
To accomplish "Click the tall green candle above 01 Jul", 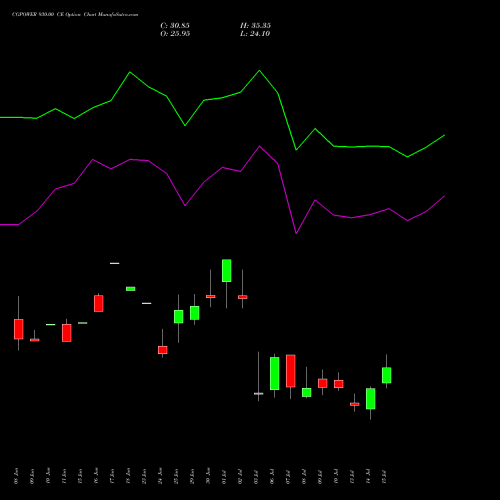I will [227, 271].
